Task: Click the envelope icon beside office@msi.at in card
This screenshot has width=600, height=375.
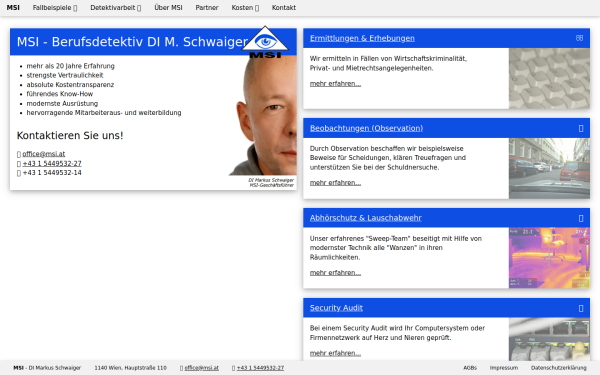Action: click(19, 154)
